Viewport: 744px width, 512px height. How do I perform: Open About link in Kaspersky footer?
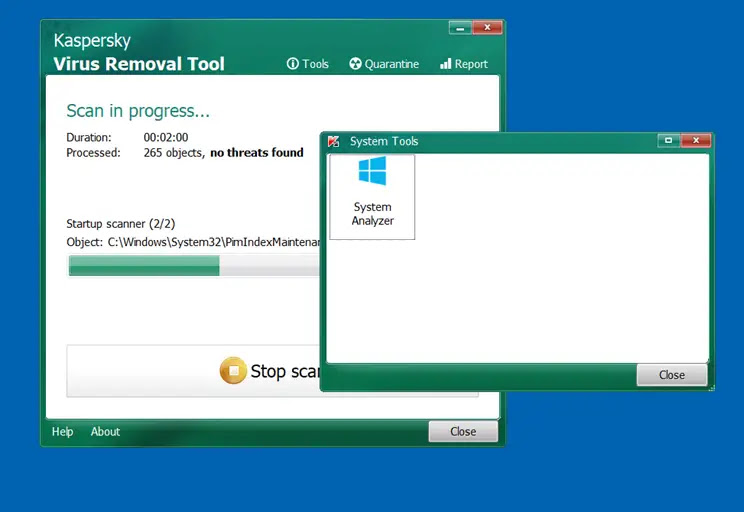tap(105, 432)
